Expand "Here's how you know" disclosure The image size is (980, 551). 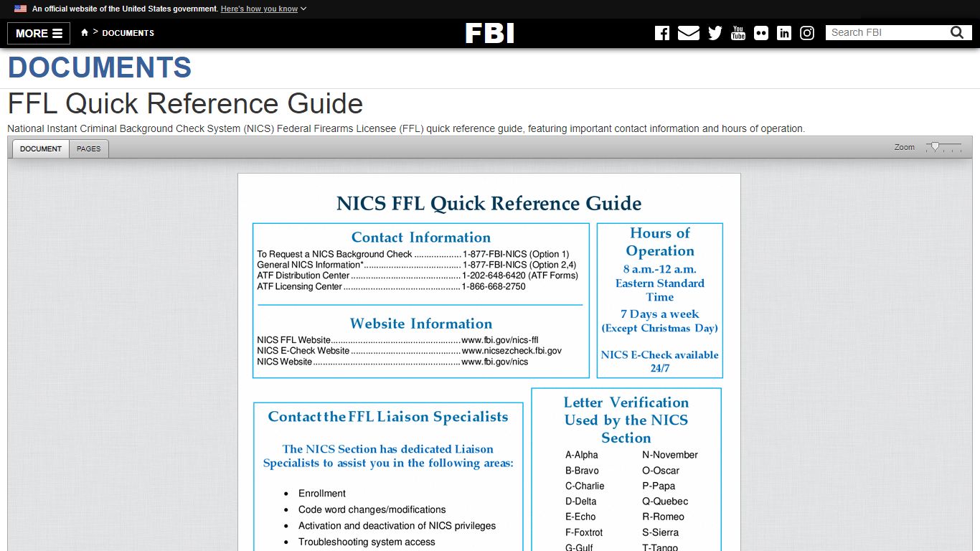coord(263,9)
